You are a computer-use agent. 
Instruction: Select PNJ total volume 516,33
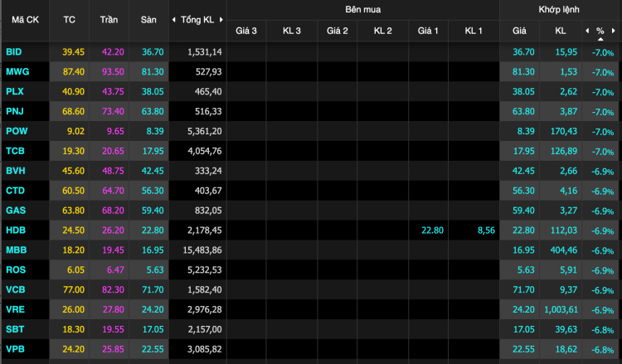[208, 111]
